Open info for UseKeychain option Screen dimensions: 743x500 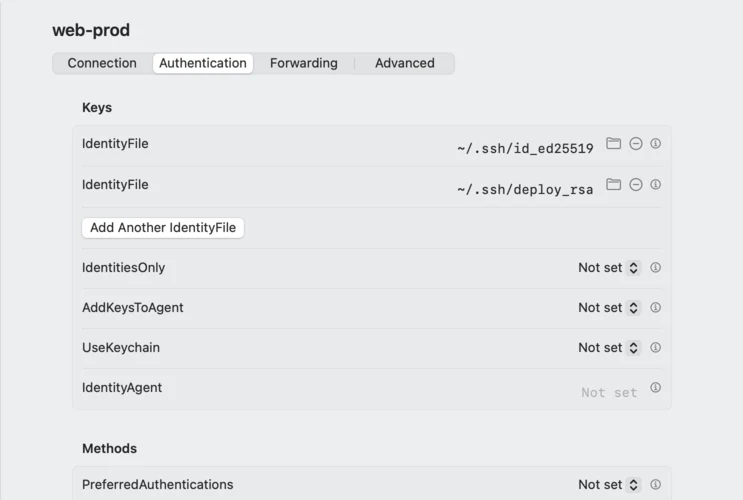[655, 347]
